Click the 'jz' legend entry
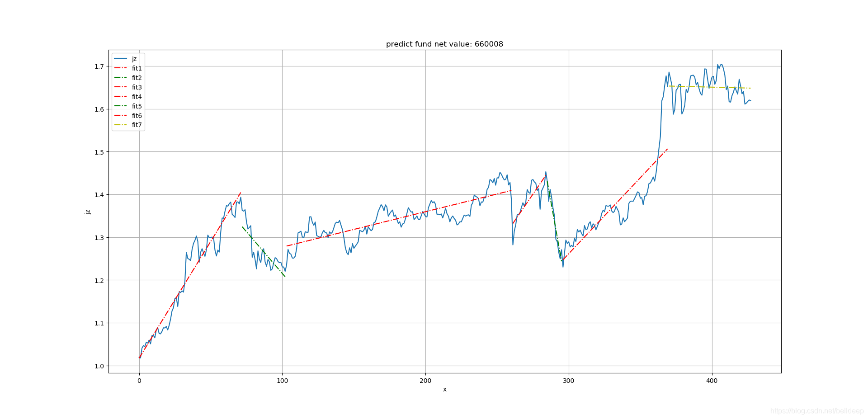This screenshot has width=868, height=419. pyautogui.click(x=126, y=59)
